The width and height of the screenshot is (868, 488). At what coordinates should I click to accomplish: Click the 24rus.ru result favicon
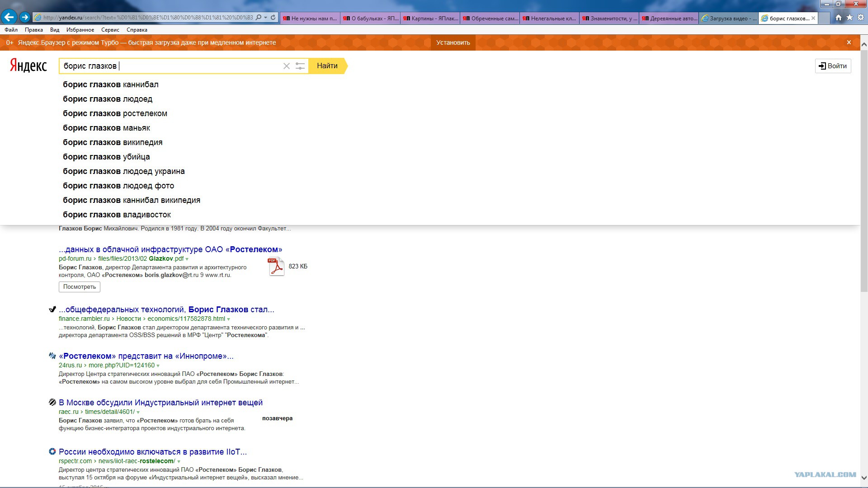click(52, 356)
